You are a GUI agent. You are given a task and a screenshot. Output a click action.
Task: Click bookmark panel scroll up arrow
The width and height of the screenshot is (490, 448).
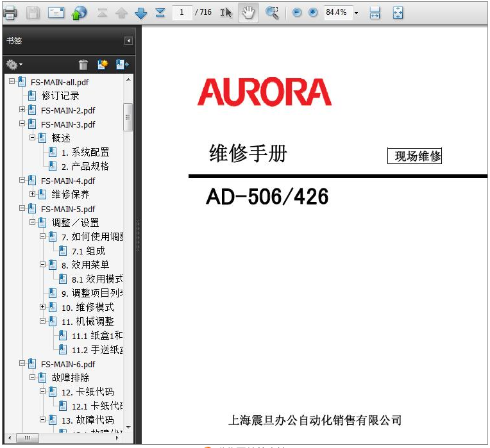click(128, 80)
